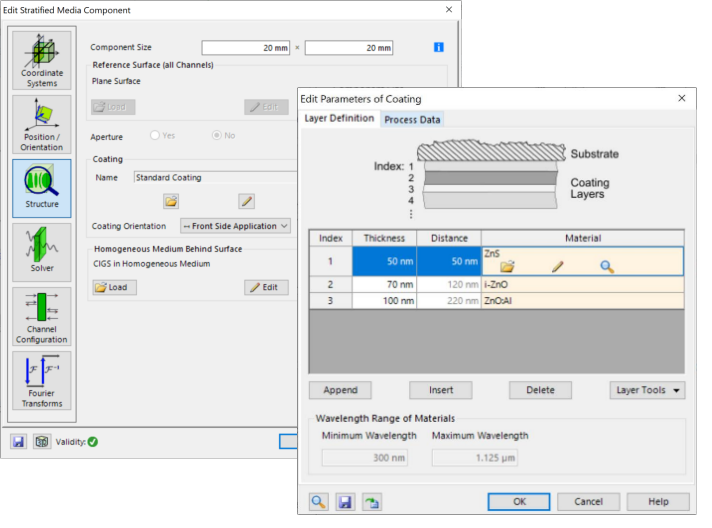View ZnS material with magnifier icon
Screen dimensions: 712x528
click(606, 266)
